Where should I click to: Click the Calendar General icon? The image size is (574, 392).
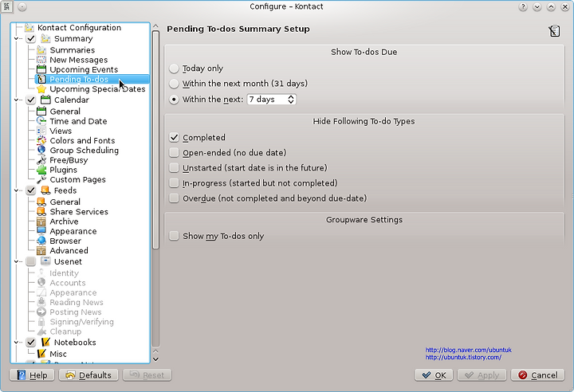[41, 112]
